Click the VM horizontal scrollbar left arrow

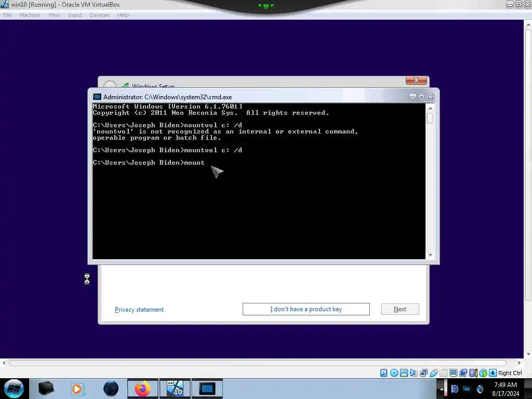click(x=4, y=363)
